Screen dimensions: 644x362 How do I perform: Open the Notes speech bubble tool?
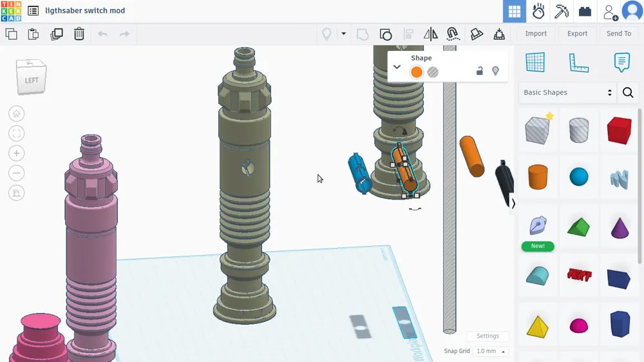[622, 62]
